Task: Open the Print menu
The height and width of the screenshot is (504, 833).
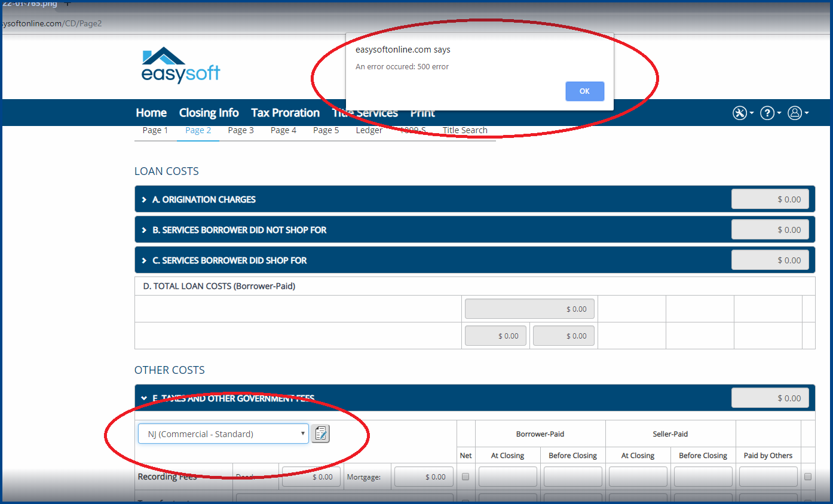Action: [422, 113]
